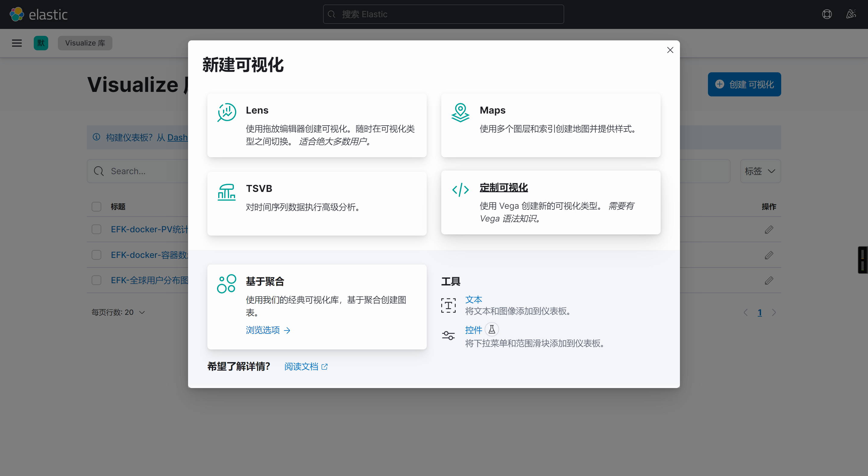Click the green default space avatar
The image size is (868, 476).
(x=41, y=43)
